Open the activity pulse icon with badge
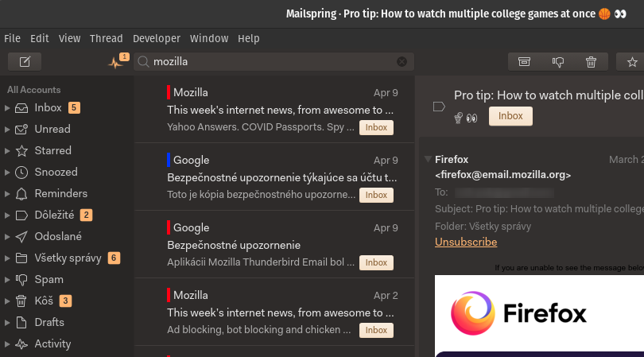644x357 pixels. point(118,62)
